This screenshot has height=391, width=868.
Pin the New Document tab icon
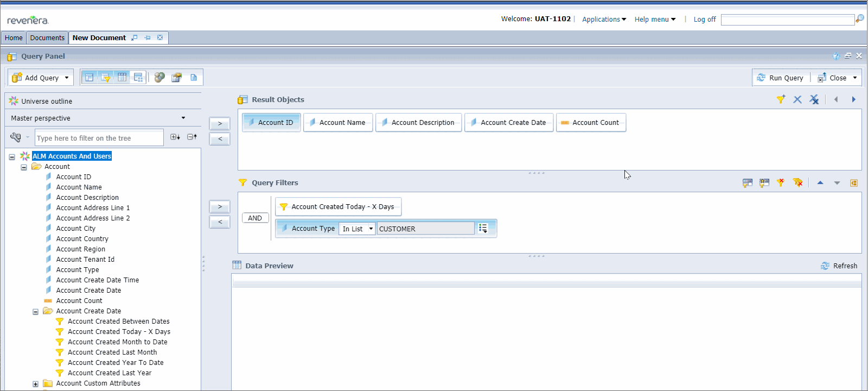[x=147, y=37]
